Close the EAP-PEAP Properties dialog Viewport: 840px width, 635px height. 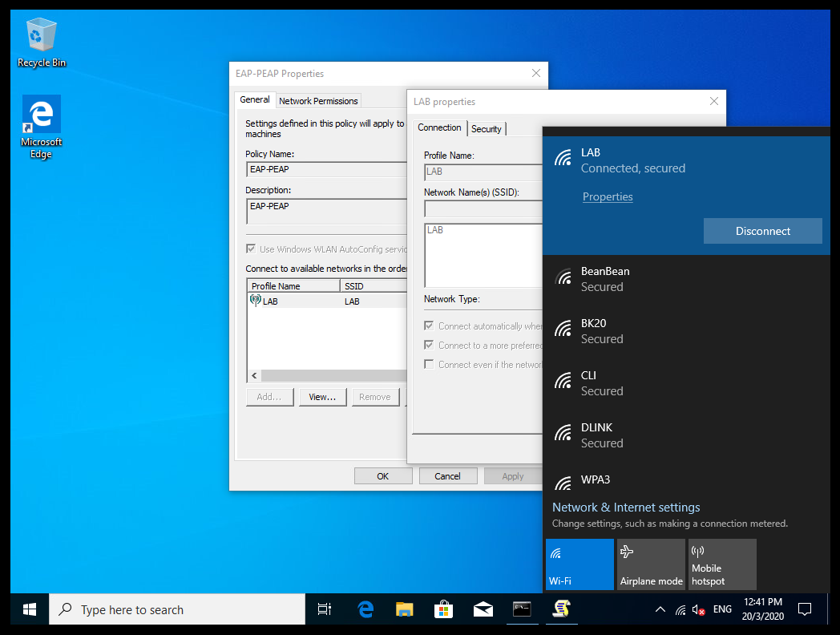pos(535,73)
